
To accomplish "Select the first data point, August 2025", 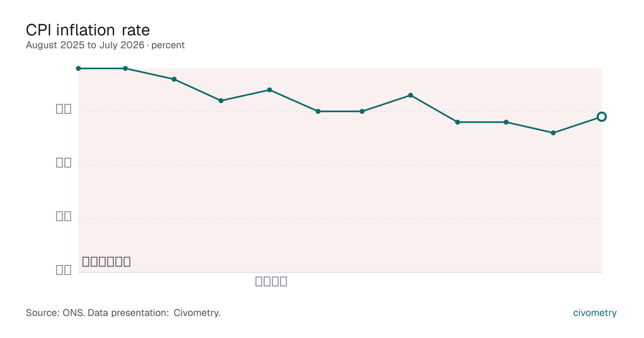I will click(78, 68).
